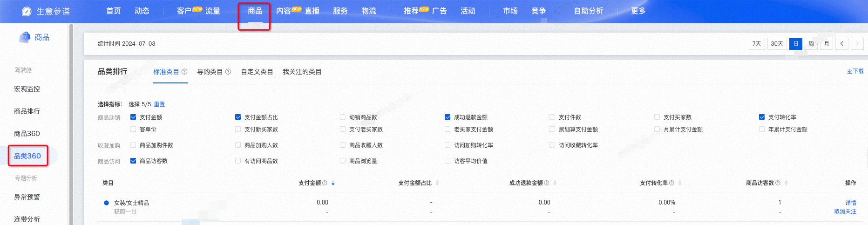Uncheck 支付金额 indicator
This screenshot has width=868, height=225.
coord(133,117)
